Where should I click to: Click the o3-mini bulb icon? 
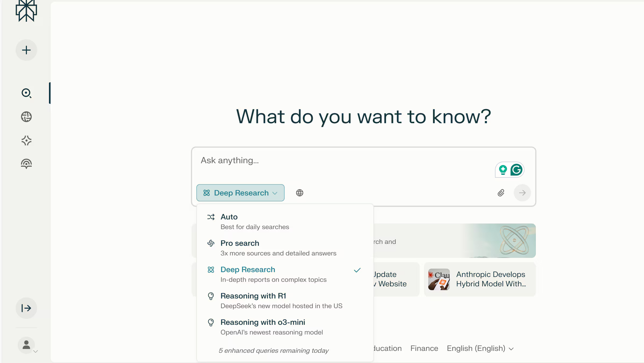[211, 322]
